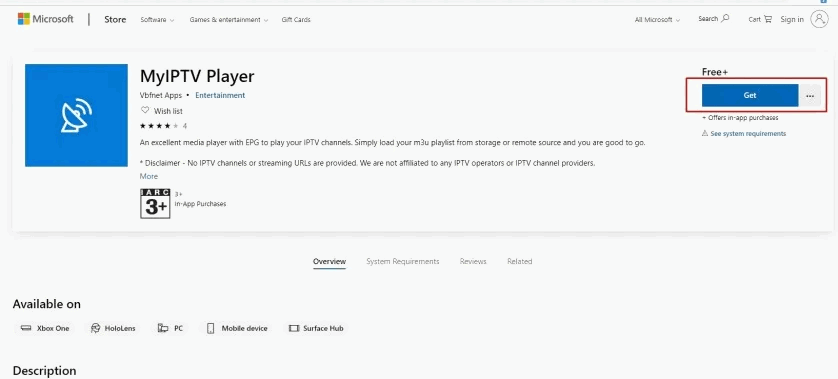This screenshot has height=379, width=838.
Task: Switch to System Requirements tab
Action: click(402, 261)
